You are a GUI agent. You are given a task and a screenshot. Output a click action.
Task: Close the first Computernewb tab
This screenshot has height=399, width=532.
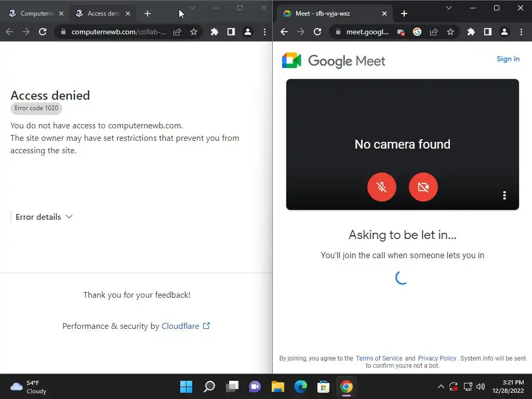(61, 14)
